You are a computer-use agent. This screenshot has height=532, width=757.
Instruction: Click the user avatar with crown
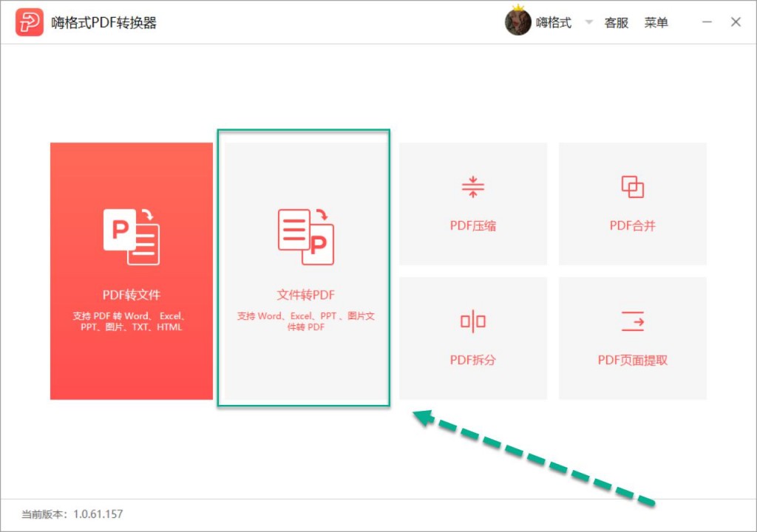click(518, 21)
